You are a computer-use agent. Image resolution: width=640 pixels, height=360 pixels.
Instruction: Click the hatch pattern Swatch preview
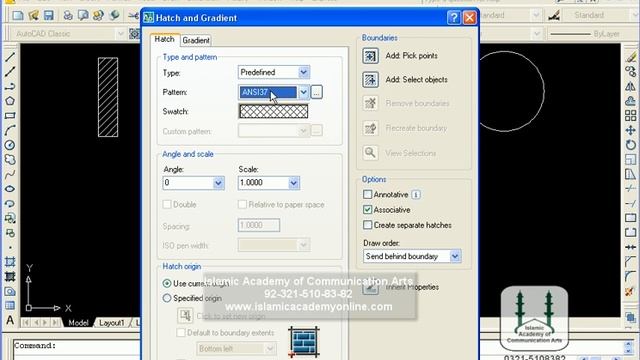(x=273, y=111)
